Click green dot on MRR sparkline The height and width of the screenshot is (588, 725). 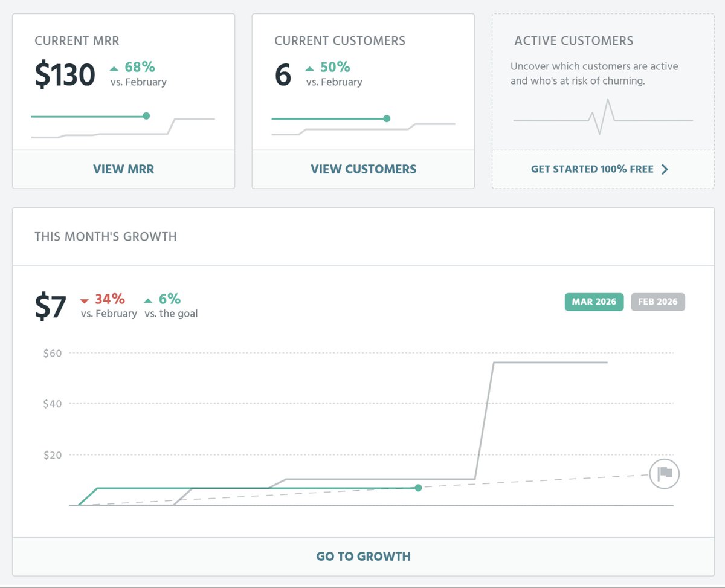146,116
